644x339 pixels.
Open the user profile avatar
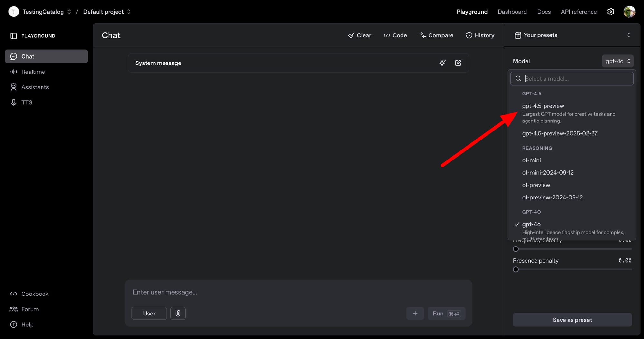(x=629, y=12)
